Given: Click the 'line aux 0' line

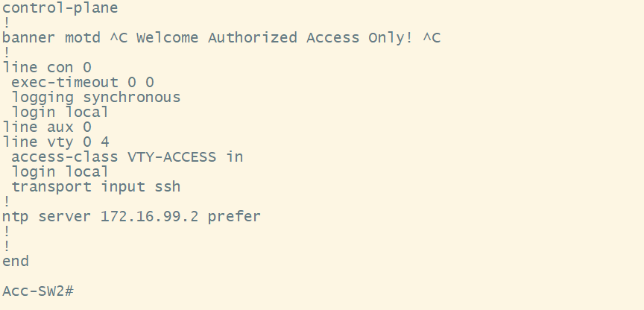Looking at the screenshot, I should pyautogui.click(x=47, y=127).
